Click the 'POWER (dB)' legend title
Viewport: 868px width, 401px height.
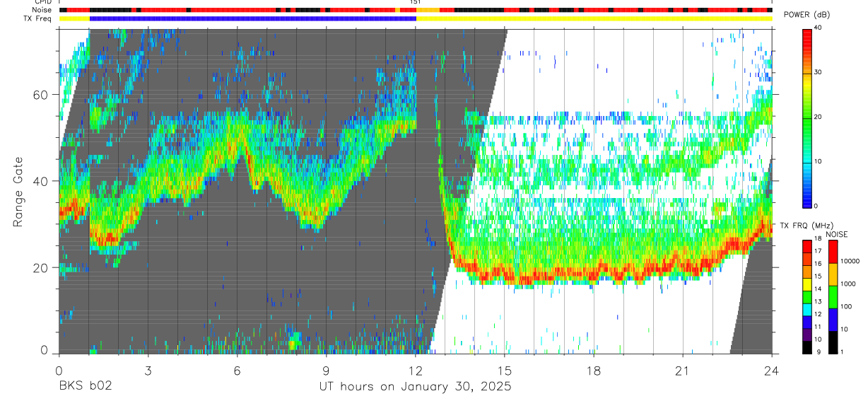(x=807, y=15)
